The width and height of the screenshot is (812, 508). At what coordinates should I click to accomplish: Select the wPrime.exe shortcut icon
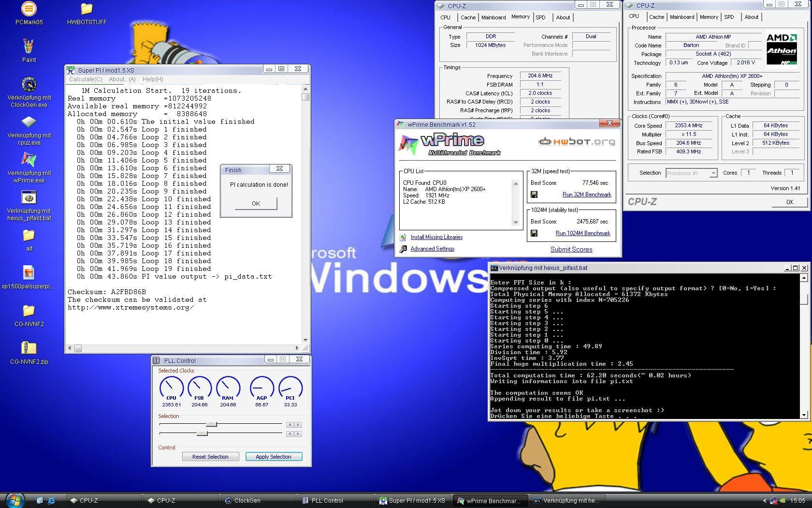[29, 160]
